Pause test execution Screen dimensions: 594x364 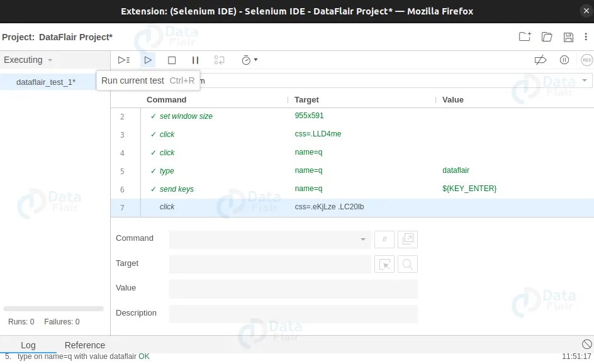[195, 60]
